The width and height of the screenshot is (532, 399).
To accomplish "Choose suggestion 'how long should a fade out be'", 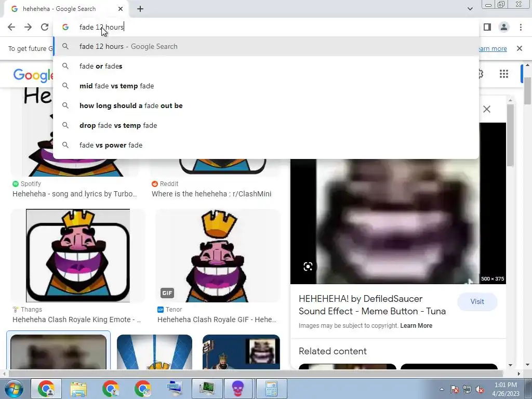I will 266,105.
